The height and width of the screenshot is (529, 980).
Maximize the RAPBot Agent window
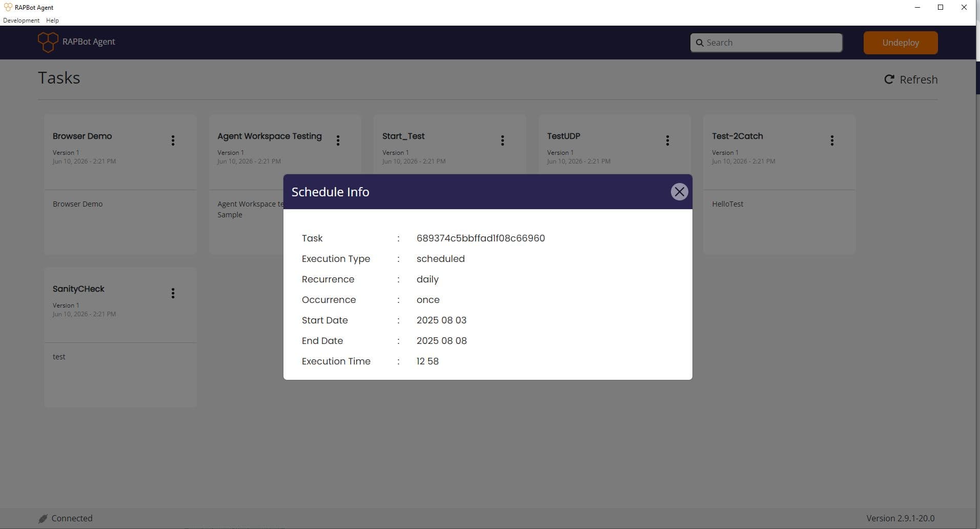[x=941, y=7]
